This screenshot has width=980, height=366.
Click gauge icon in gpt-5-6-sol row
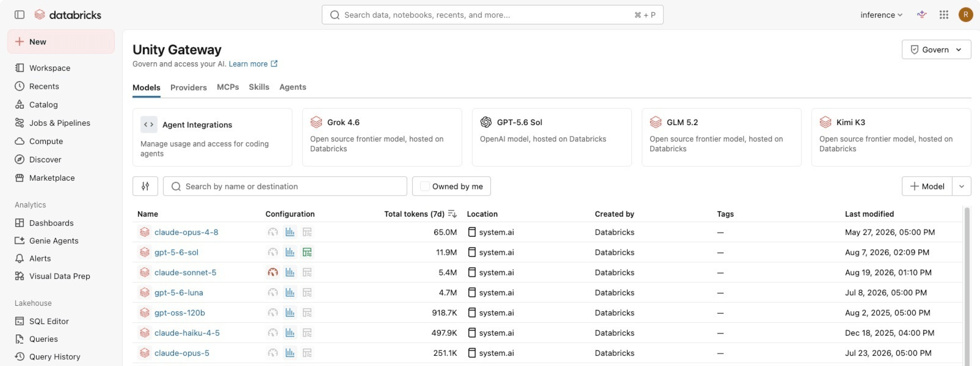(x=273, y=252)
